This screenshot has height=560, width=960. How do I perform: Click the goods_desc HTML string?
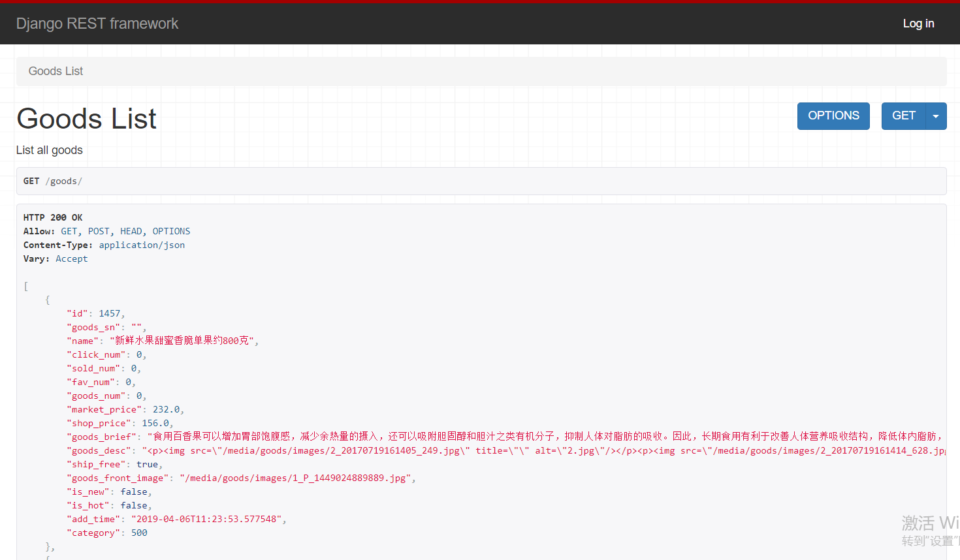(544, 450)
